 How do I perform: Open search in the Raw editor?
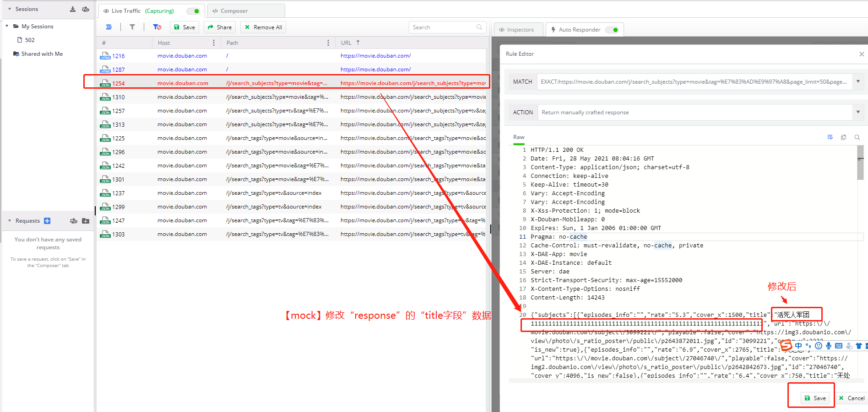tap(857, 137)
